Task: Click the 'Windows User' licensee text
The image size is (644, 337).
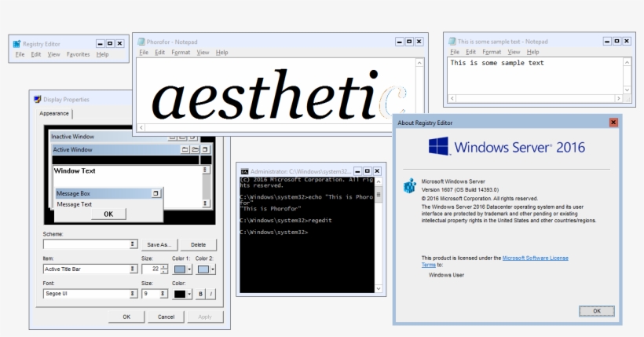Action: coord(446,275)
